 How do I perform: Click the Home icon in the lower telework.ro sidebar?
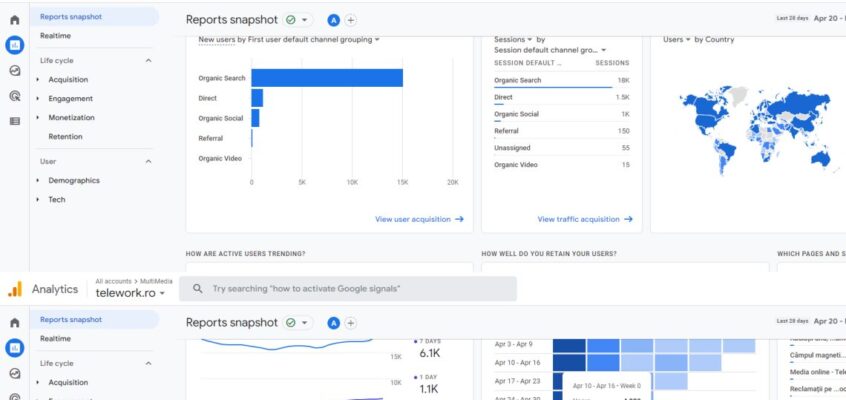click(15, 323)
